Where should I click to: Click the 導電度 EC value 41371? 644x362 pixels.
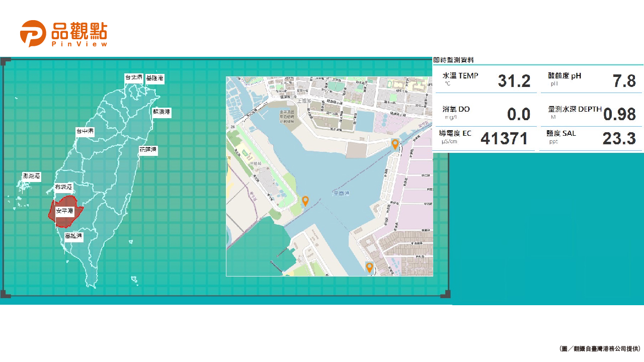tap(504, 138)
